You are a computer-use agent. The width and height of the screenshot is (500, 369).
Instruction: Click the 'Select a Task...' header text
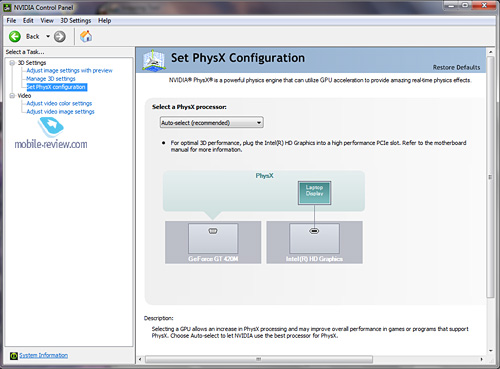(x=25, y=52)
